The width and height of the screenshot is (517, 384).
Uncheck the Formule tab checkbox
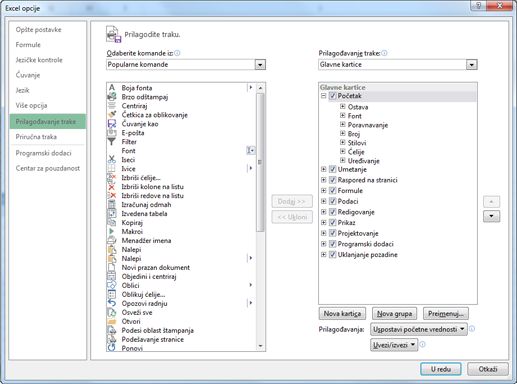[x=332, y=191]
